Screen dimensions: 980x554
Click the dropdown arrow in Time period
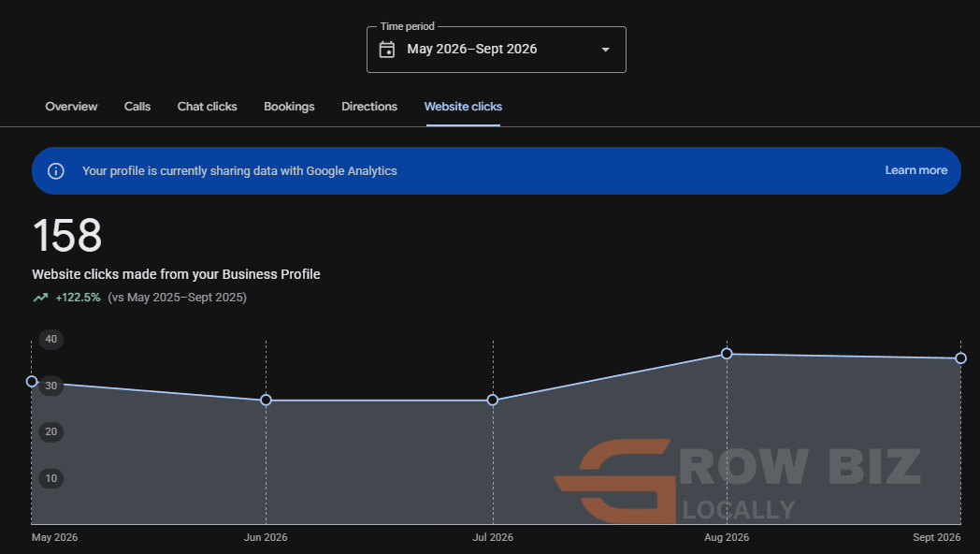(605, 50)
